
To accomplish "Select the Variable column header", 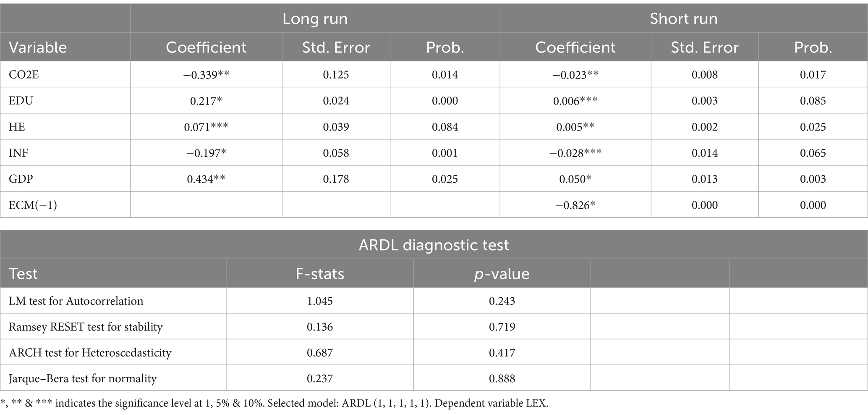I will click(x=38, y=47).
